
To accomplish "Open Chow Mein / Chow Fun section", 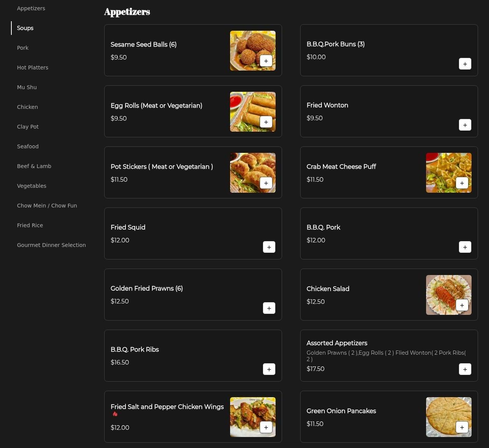I will click(47, 206).
